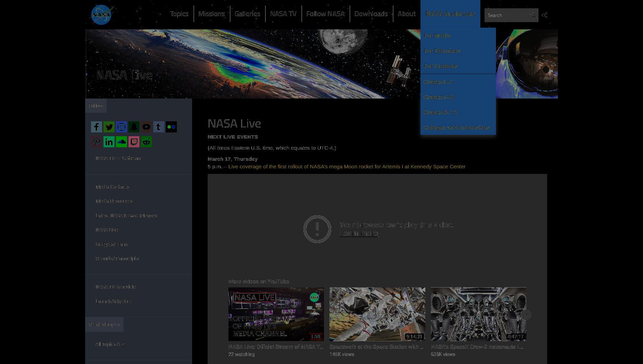
Task: Open Spacewalk at Space Station thumbnail
Action: click(377, 314)
